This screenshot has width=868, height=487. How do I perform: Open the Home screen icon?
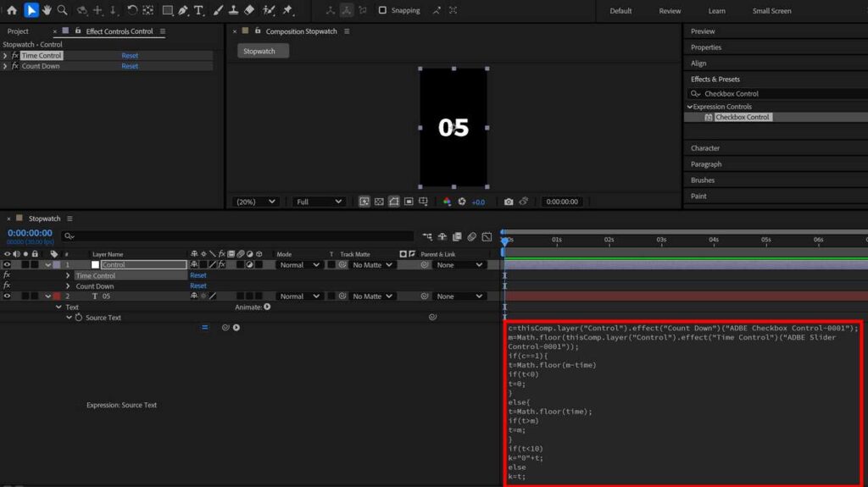[12, 10]
